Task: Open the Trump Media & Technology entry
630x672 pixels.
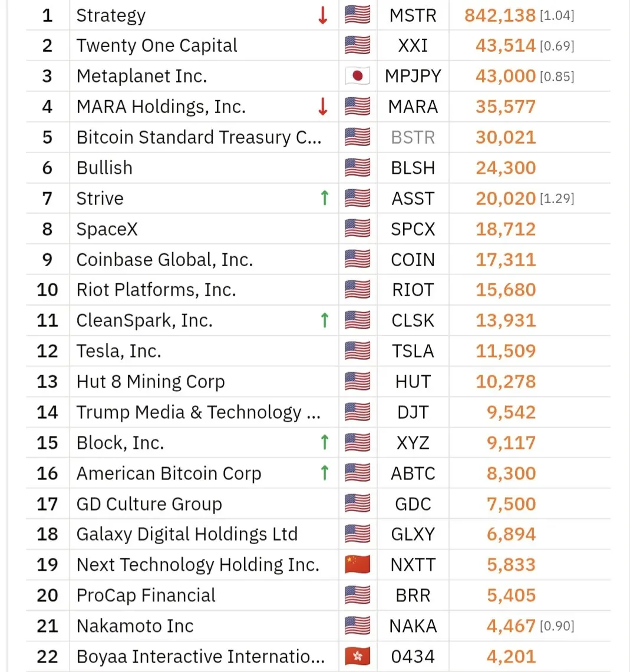Action: pos(199,412)
